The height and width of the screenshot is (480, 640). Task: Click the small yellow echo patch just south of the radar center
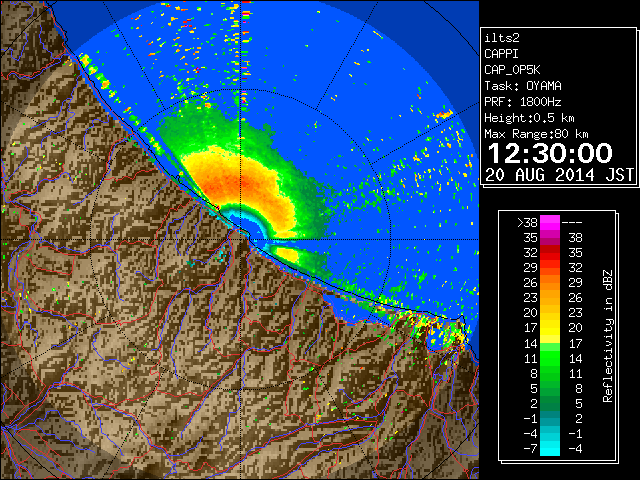point(287,254)
